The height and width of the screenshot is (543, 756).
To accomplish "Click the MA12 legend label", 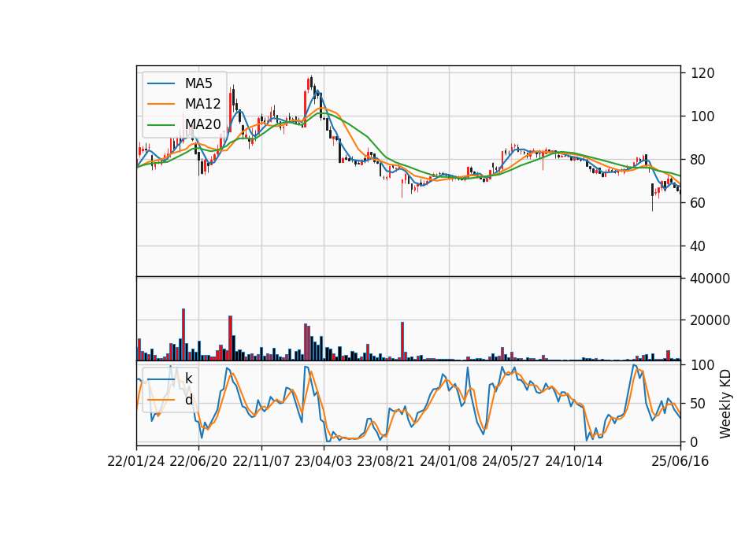I will click(202, 104).
